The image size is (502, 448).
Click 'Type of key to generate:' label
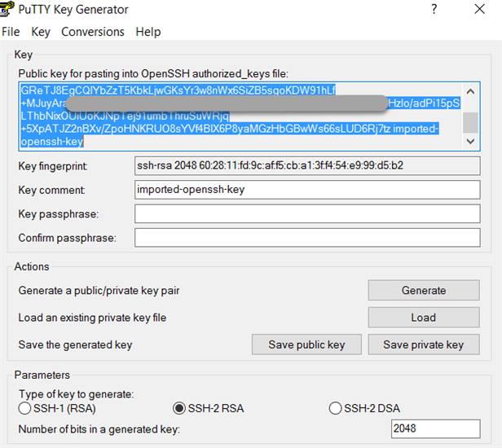click(x=77, y=394)
